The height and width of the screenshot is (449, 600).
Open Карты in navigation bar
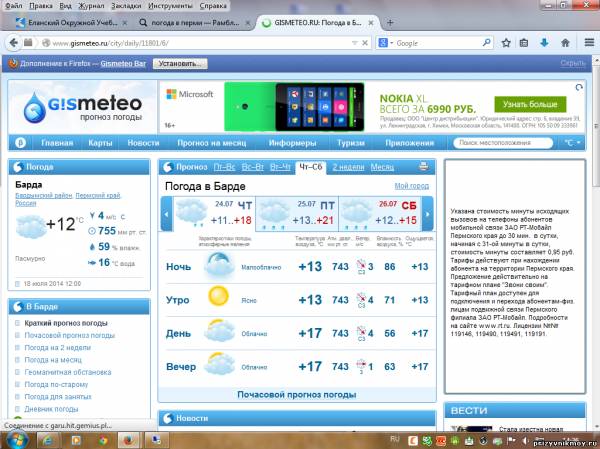coord(100,143)
